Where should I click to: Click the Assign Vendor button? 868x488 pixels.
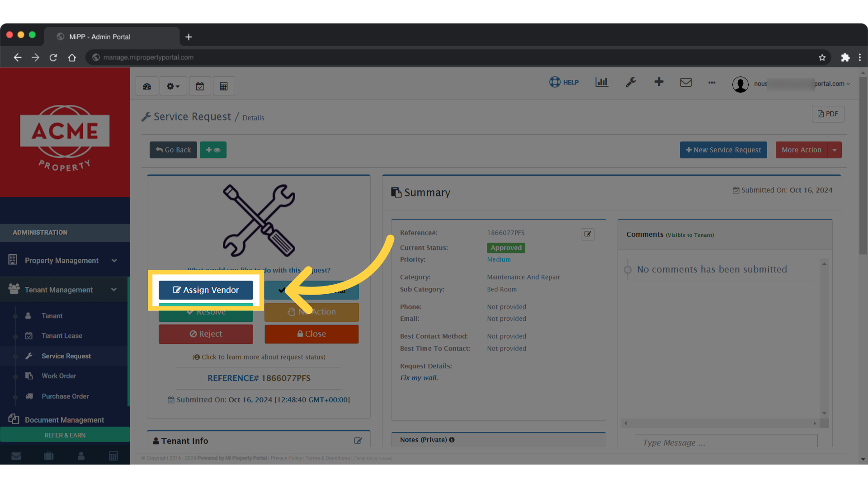[206, 290]
